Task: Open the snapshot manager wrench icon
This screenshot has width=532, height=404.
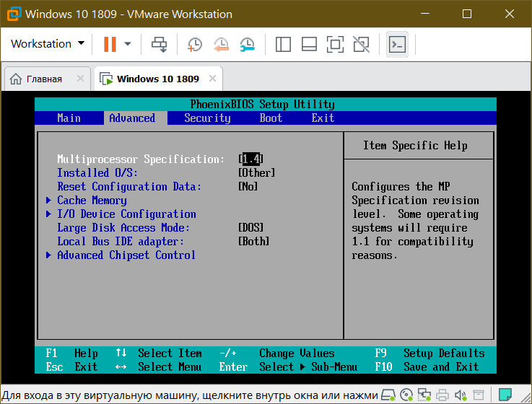Action: tap(248, 45)
